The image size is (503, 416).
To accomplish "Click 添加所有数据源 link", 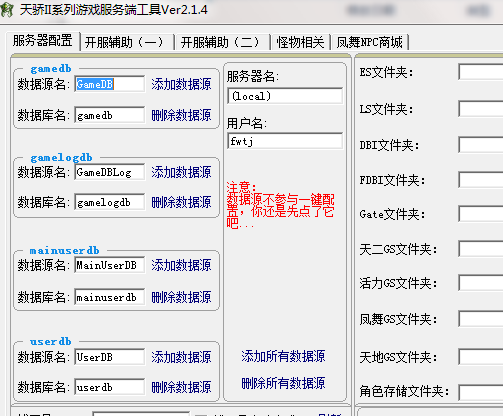I will tap(283, 356).
